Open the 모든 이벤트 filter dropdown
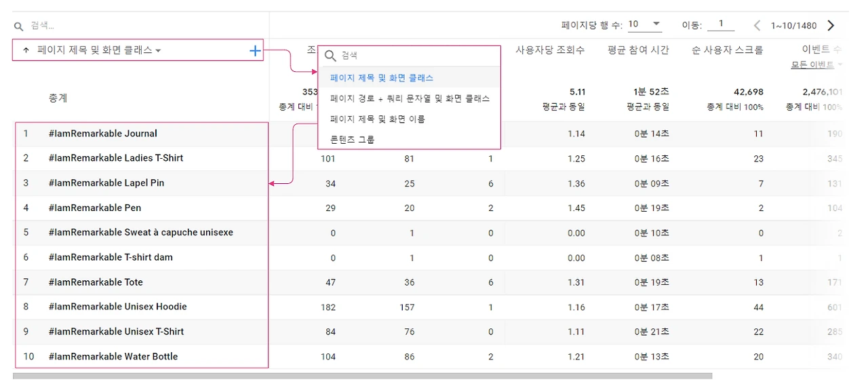The image size is (868, 384). [x=816, y=65]
